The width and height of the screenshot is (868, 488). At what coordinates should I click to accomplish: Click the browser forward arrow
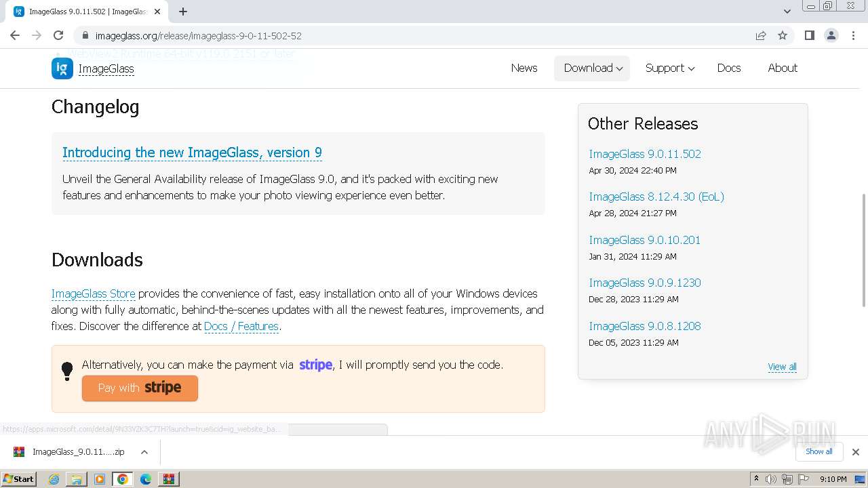pos(37,35)
